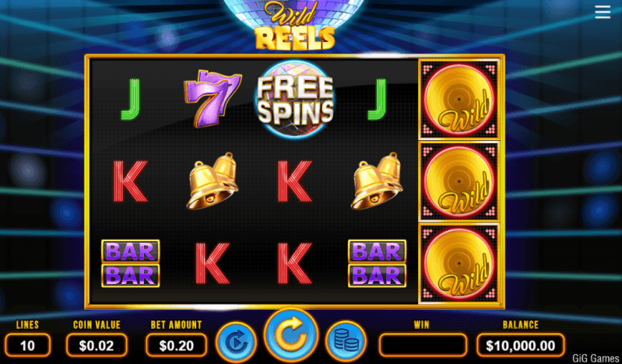
Task: Click the double BAR symbol on the first reel
Action: pyautogui.click(x=131, y=264)
